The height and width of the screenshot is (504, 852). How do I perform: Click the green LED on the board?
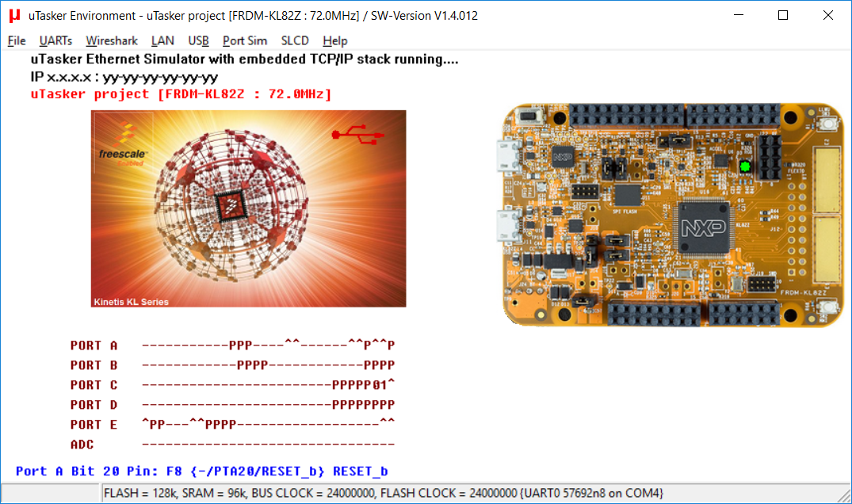(744, 166)
